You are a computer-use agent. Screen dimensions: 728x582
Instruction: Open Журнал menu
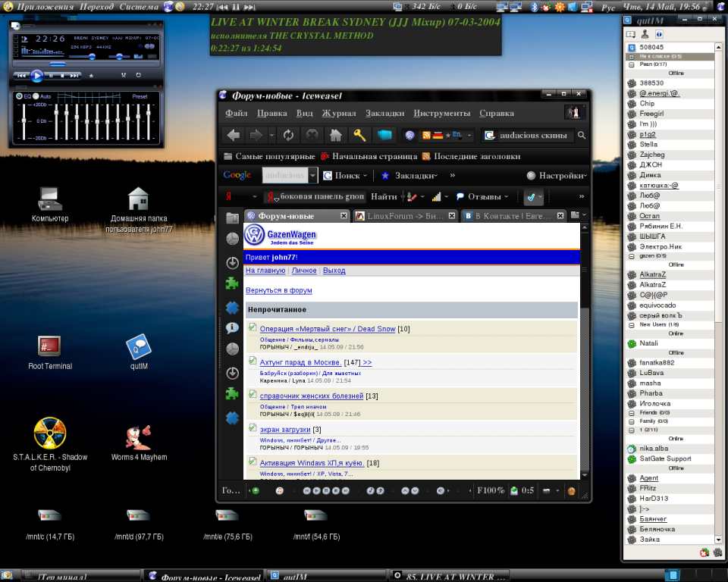[x=339, y=113]
